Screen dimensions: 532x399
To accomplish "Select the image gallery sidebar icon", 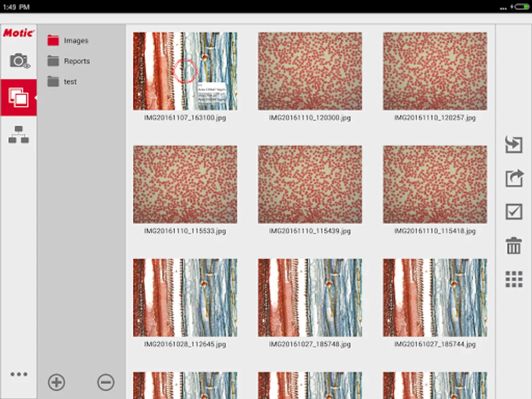I will point(19,98).
